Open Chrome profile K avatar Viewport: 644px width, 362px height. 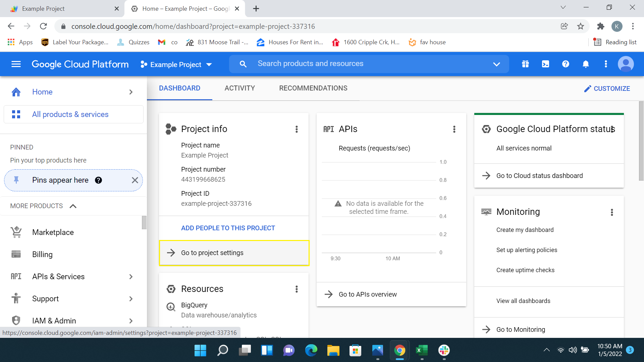tap(617, 26)
